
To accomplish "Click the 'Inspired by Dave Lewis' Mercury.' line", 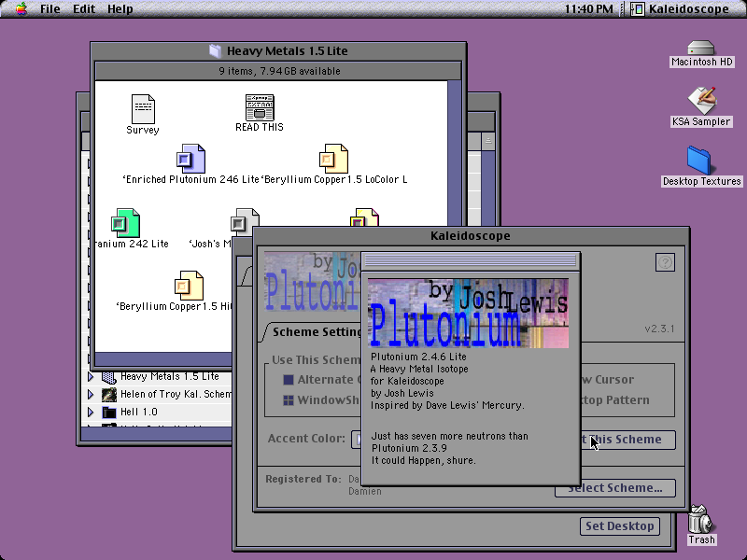I will [447, 405].
